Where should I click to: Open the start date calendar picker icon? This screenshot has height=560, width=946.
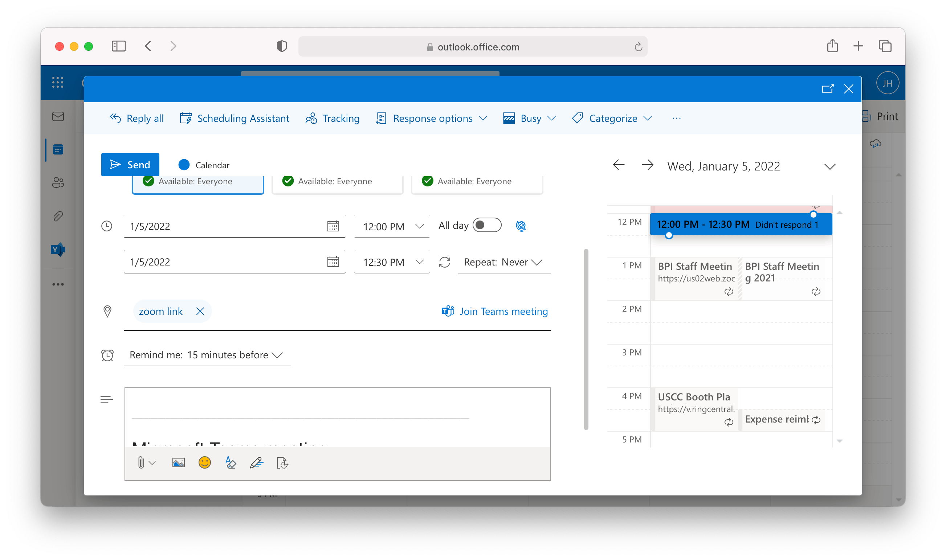333,226
